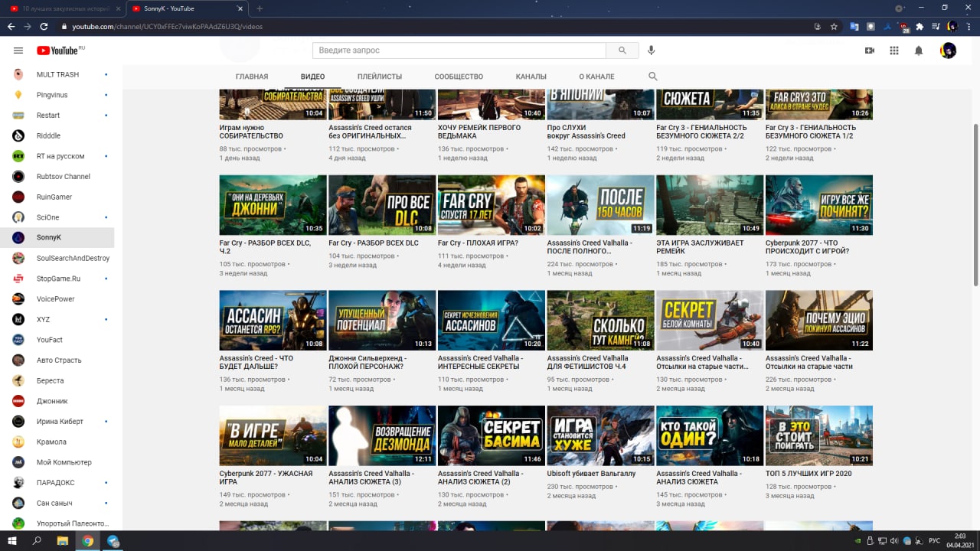Play the 'ВОЗВРАЩЕНИЕ ДЕЗМОНДА' thumbnail
Viewport: 980px width, 551px height.
point(381,435)
